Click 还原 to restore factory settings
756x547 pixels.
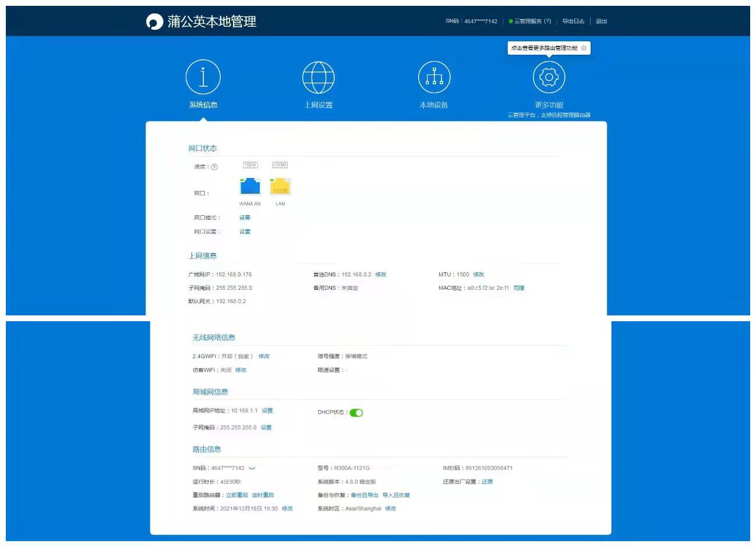coord(486,481)
